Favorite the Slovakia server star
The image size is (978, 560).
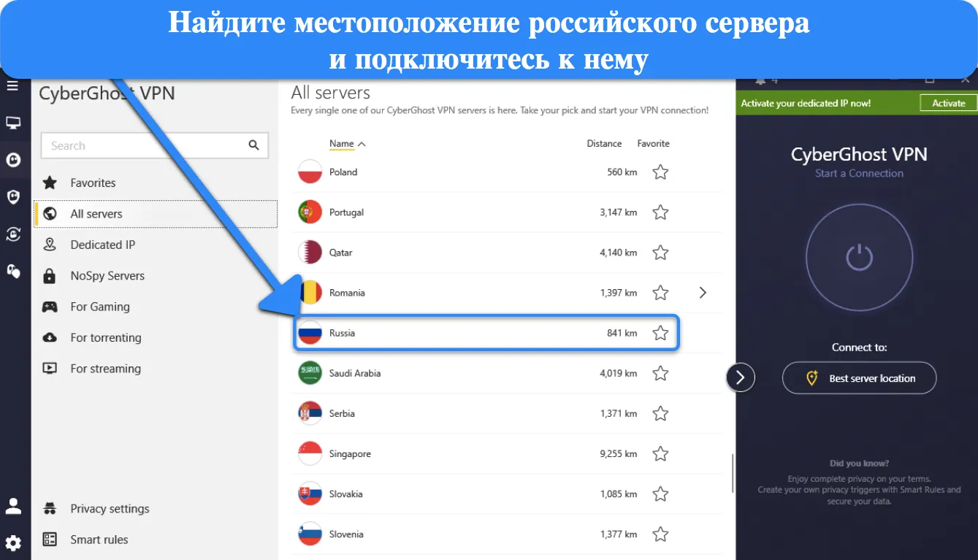[x=660, y=494]
